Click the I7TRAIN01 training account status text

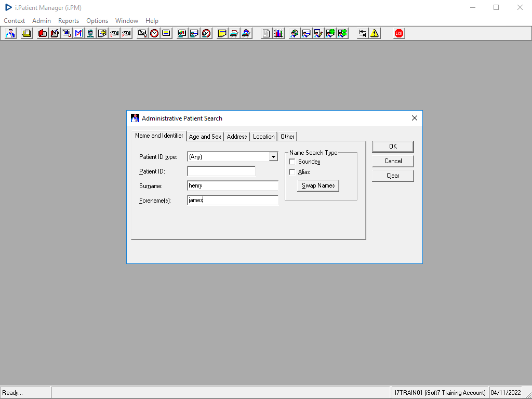440,393
